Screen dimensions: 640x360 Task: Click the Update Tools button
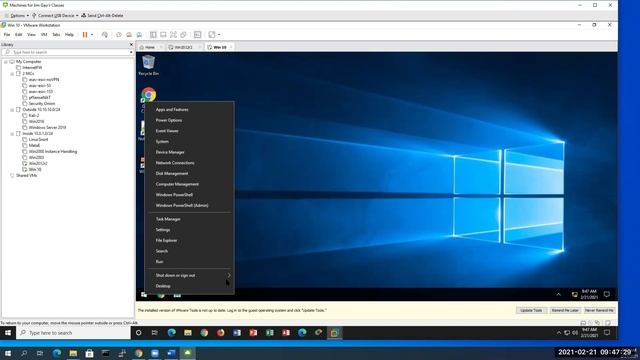(531, 310)
